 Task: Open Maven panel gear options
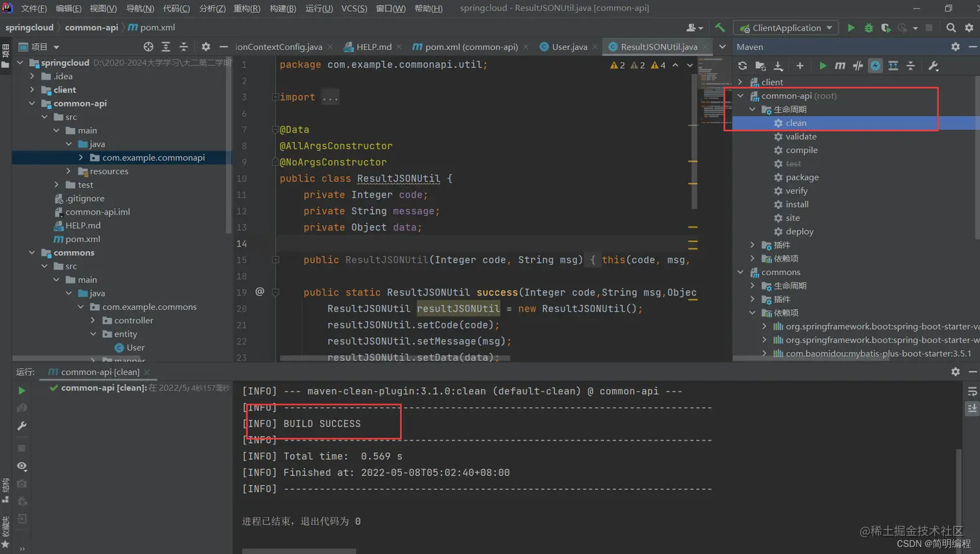955,47
